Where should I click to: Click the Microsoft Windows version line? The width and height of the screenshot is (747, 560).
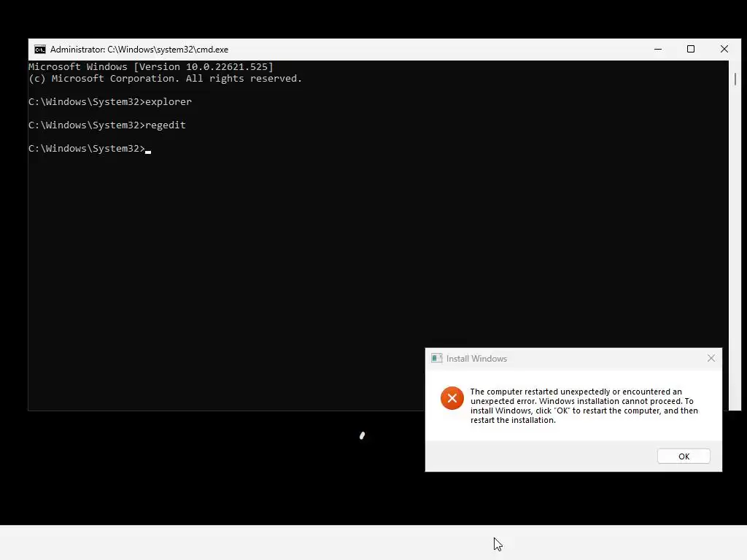[150, 66]
